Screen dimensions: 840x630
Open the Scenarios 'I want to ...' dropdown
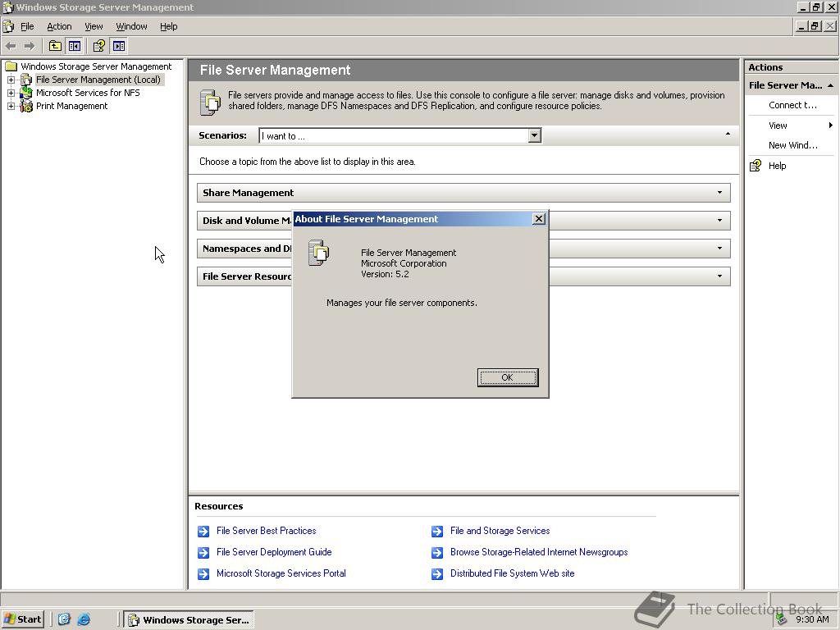pos(534,135)
